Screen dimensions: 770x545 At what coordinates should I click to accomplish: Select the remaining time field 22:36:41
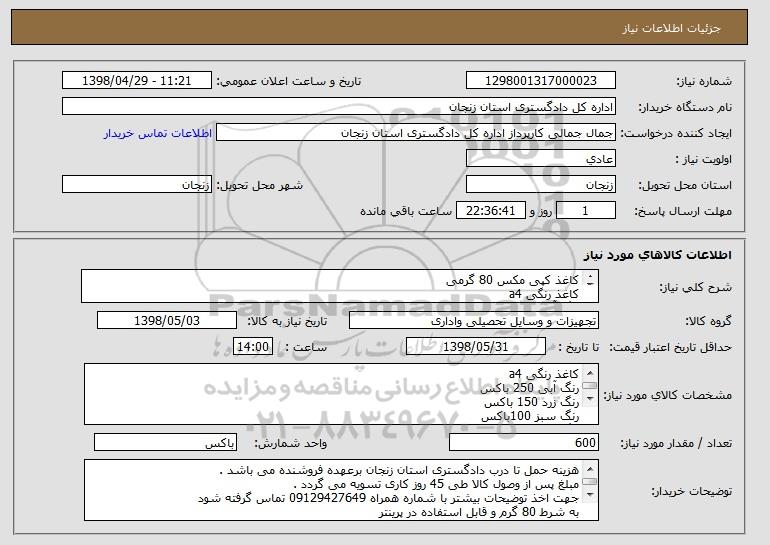coord(491,211)
